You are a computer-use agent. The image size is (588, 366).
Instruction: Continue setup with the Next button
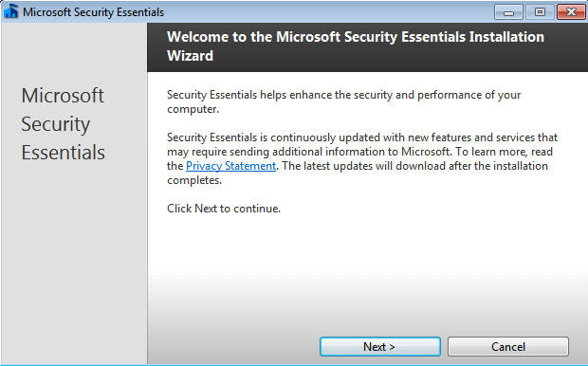pyautogui.click(x=380, y=346)
